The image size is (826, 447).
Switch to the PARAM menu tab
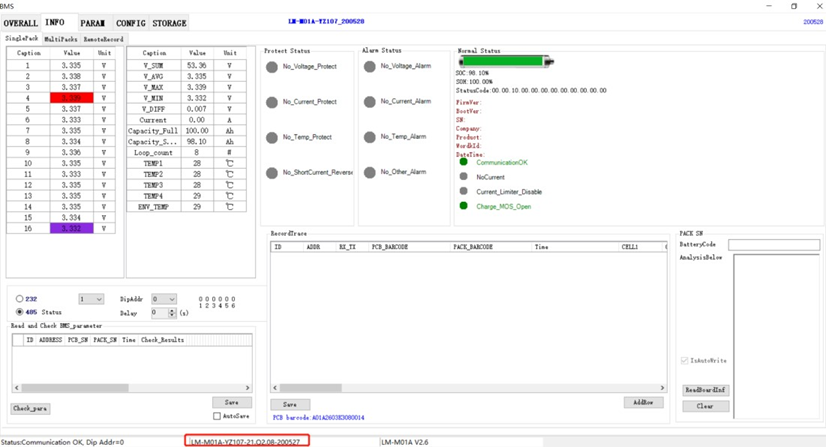(92, 23)
